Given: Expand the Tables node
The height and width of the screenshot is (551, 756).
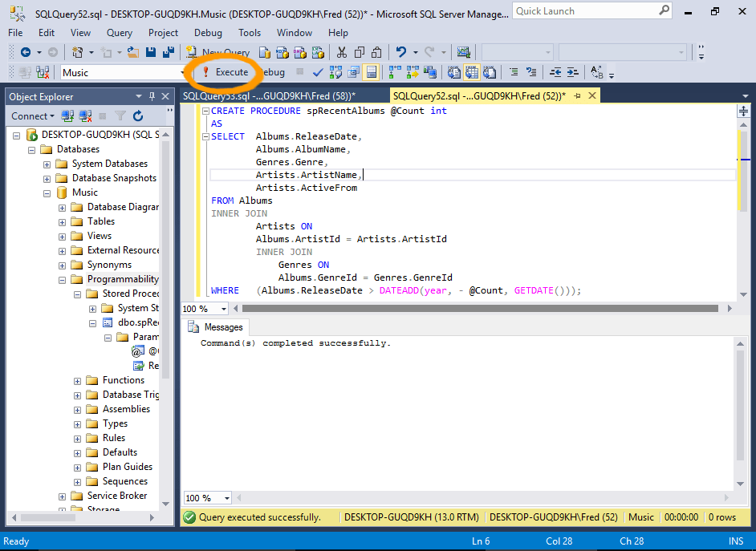Looking at the screenshot, I should (63, 221).
